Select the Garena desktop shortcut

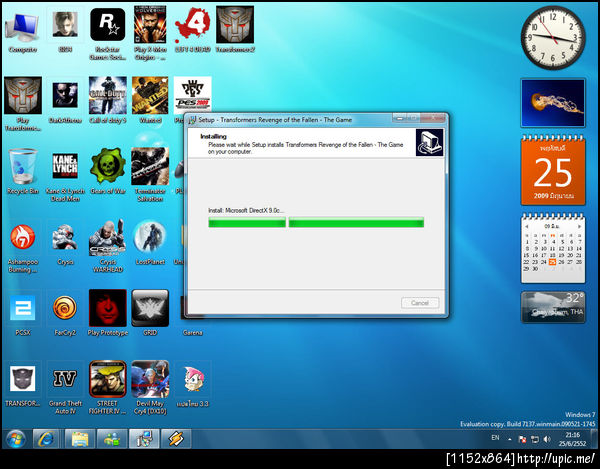192,332
